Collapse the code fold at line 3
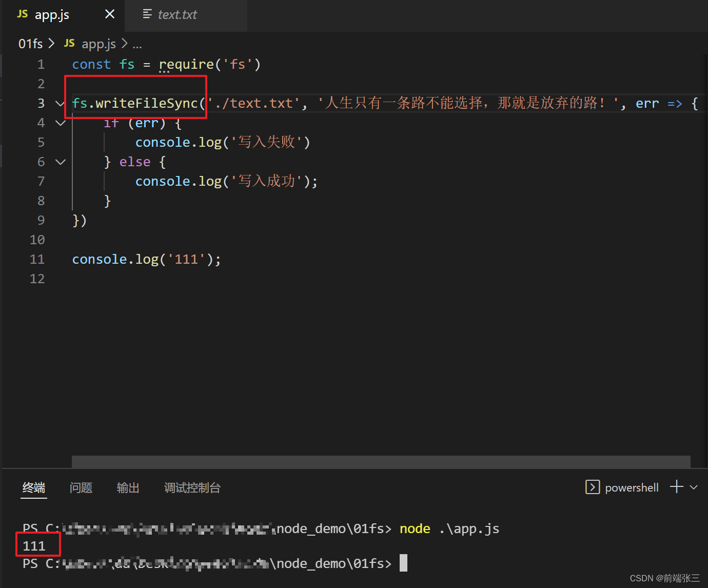The height and width of the screenshot is (588, 708). 60,104
